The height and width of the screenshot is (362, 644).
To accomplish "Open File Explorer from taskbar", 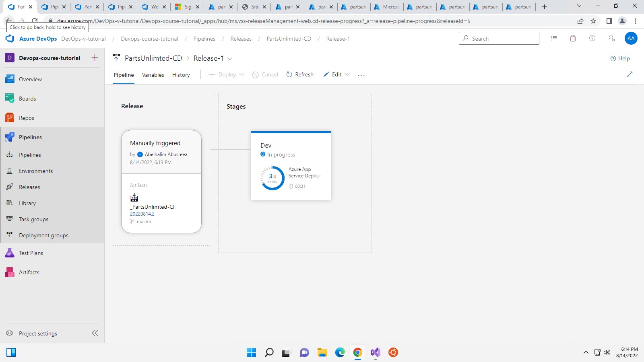I will [x=322, y=352].
